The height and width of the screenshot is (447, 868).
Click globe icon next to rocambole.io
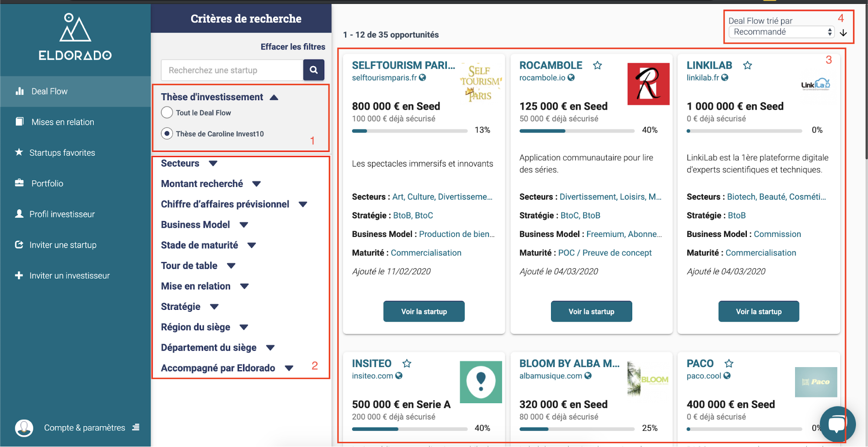[x=571, y=77]
